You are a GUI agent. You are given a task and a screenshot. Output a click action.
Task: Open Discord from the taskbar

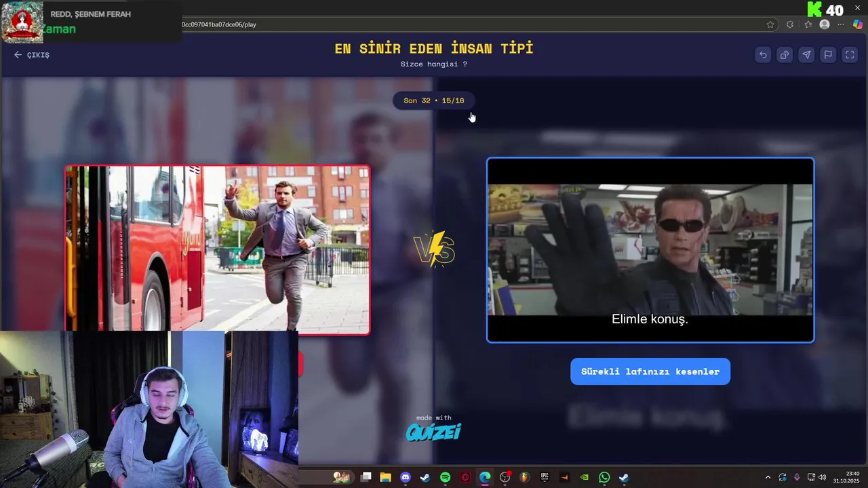tap(406, 477)
